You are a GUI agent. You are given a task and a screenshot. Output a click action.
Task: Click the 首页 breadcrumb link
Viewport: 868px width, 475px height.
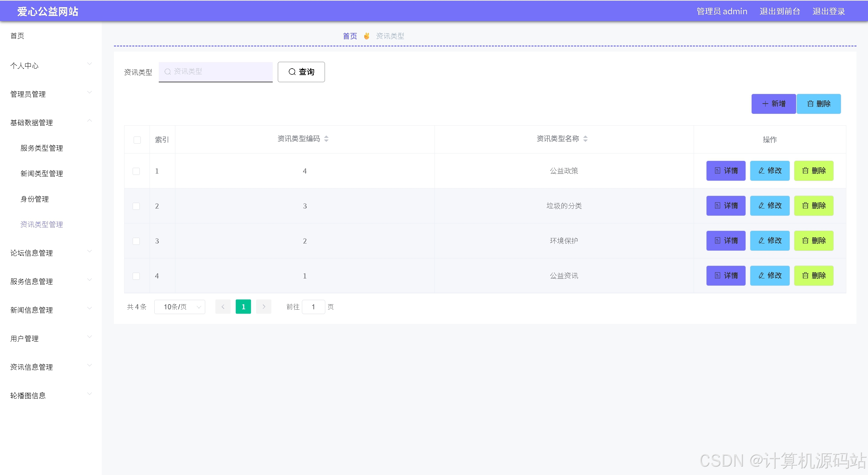[x=350, y=36]
